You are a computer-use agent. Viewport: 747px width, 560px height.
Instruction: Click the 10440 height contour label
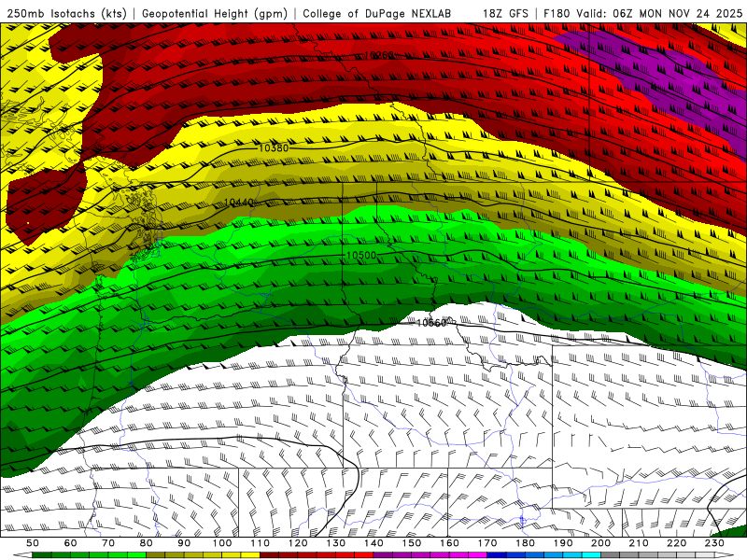[x=239, y=203]
